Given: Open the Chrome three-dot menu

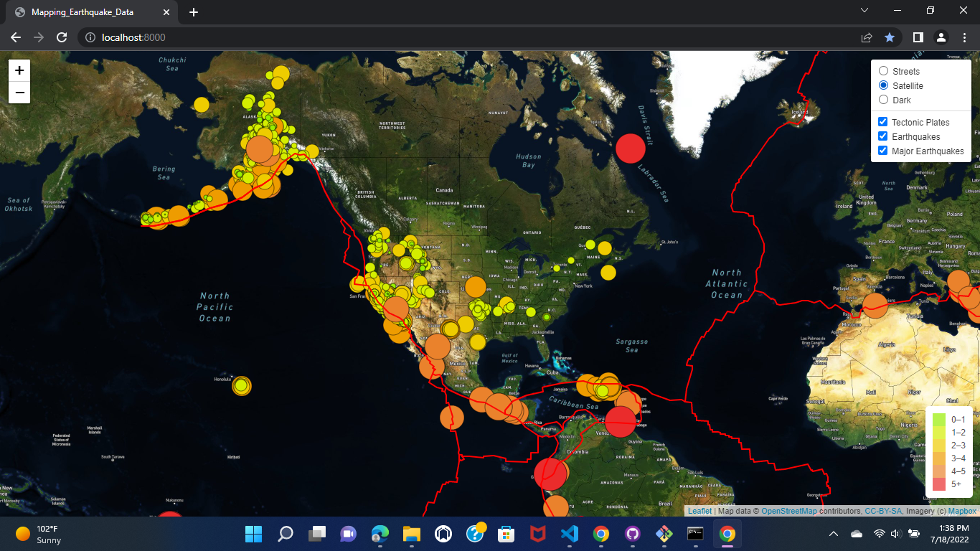Looking at the screenshot, I should coord(963,37).
